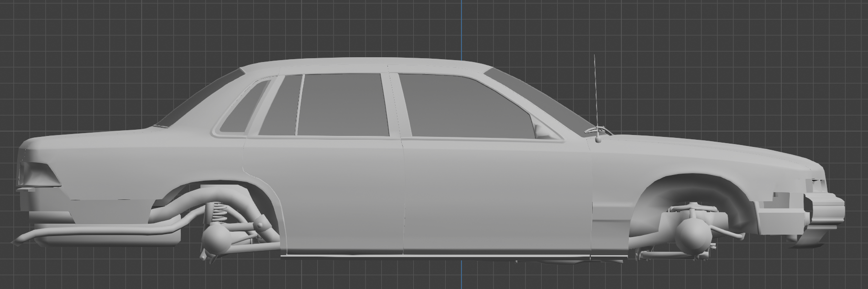Select the rear coil spring
868x289 pixels.
tap(219, 212)
